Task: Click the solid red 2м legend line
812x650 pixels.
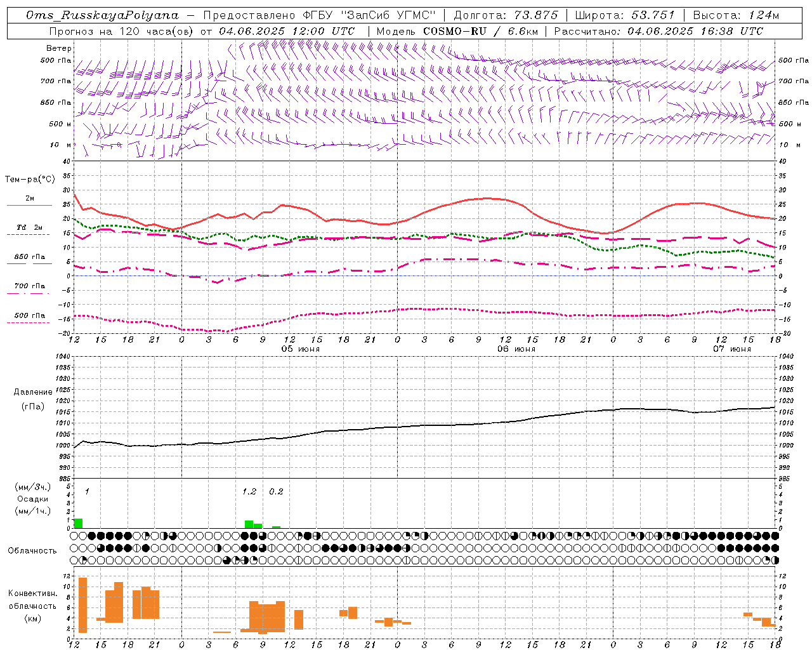Action: [29, 205]
